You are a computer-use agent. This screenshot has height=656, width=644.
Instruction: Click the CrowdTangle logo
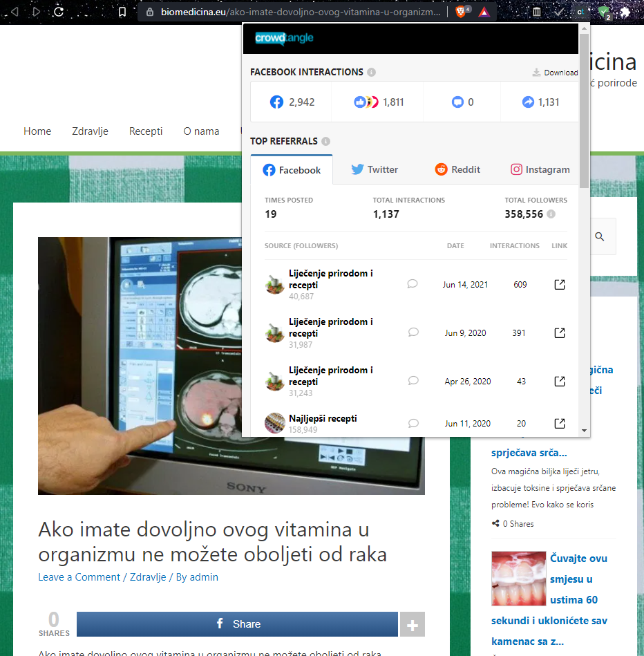coord(284,38)
